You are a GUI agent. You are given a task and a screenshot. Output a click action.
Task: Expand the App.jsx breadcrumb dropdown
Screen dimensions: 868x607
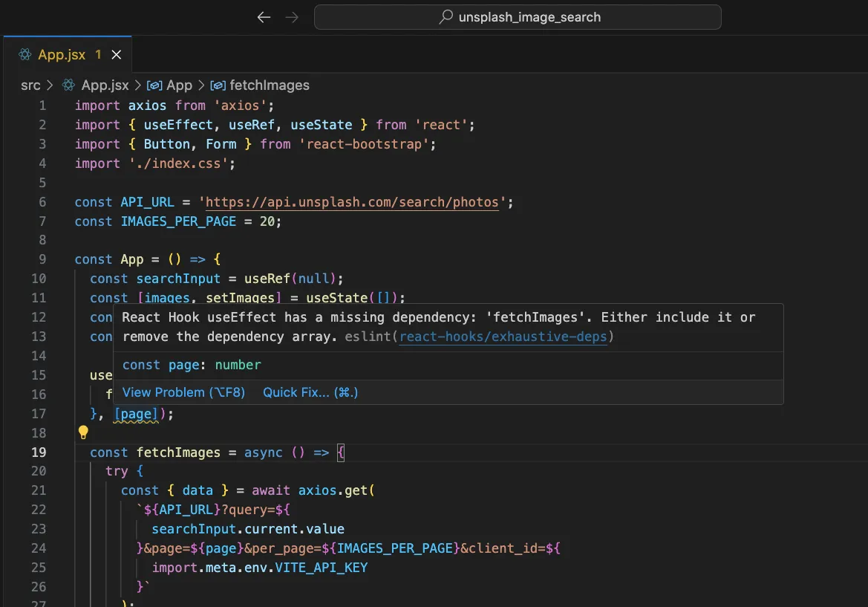point(105,85)
